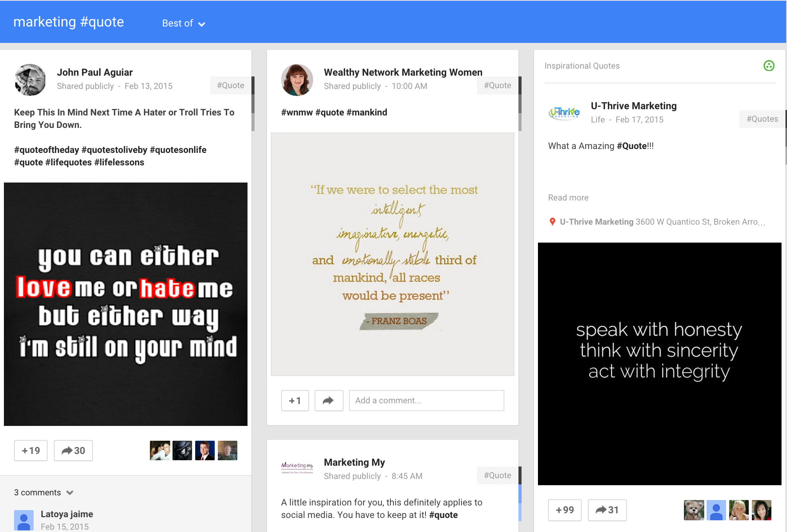787x532 pixels.
Task: Toggle the +99 button on U-Thrive post
Action: (x=564, y=510)
